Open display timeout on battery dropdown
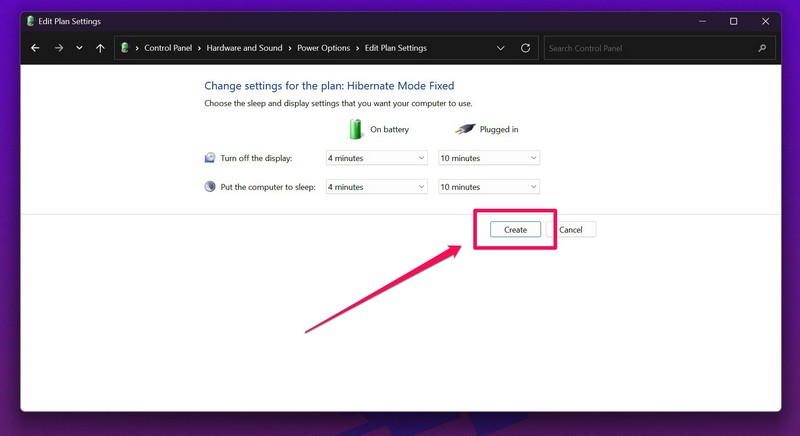This screenshot has height=436, width=800. 377,158
